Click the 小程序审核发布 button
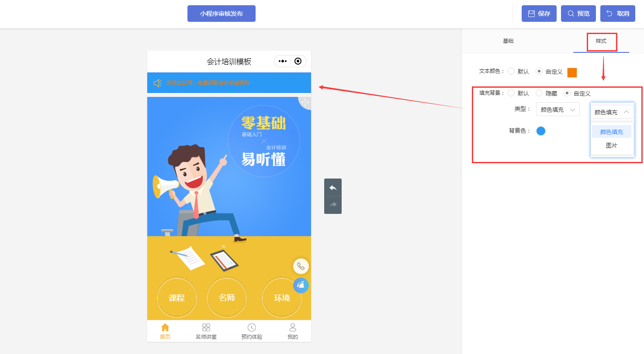The width and height of the screenshot is (644, 354). [x=222, y=14]
